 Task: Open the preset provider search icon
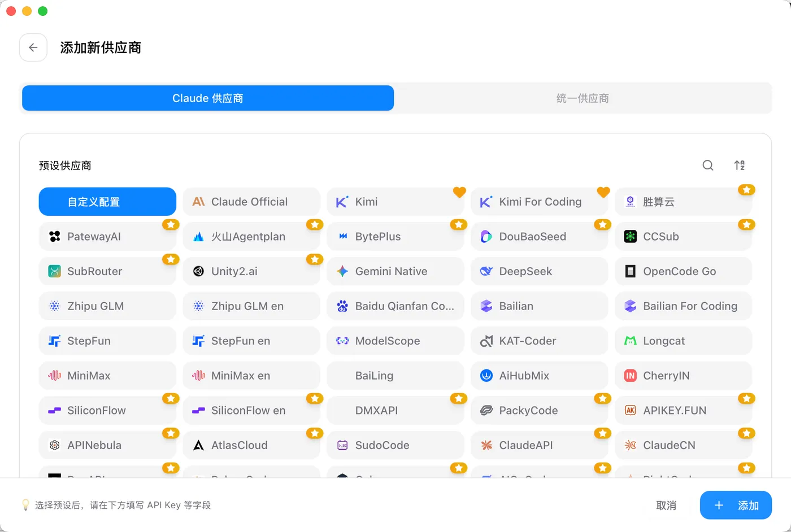[x=708, y=165]
